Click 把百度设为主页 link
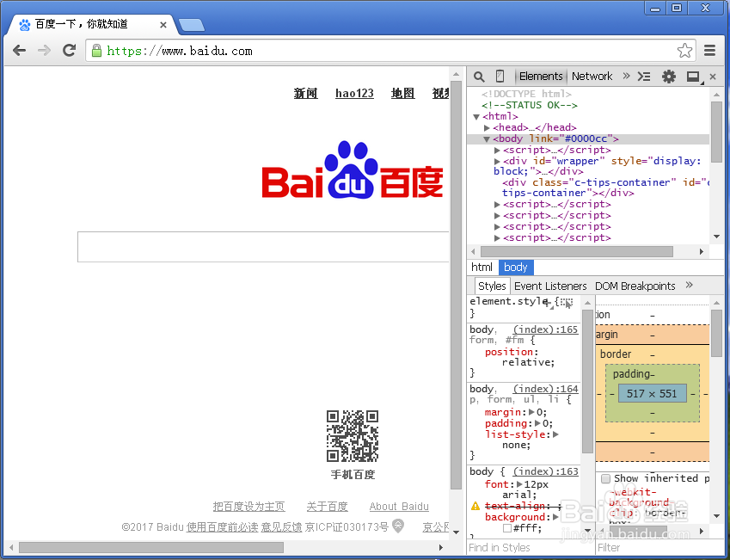The image size is (730, 560). pos(248,507)
